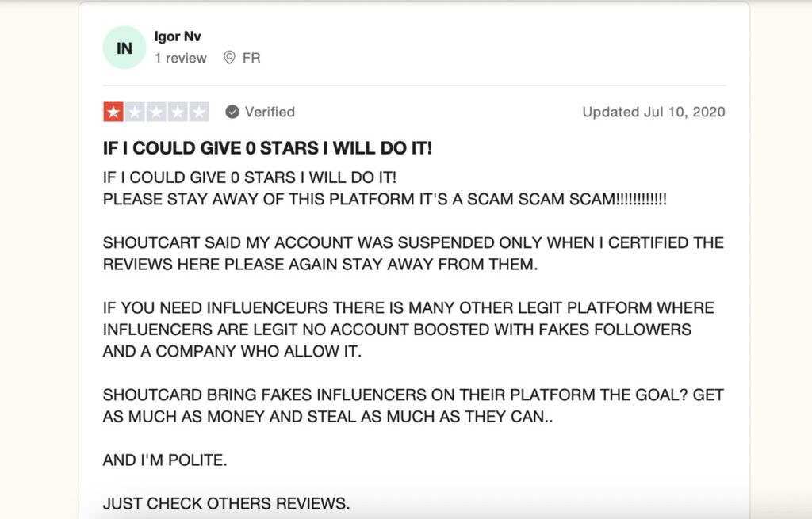Viewport: 812px width, 519px height.
Task: Open the bold review title heading
Action: [x=267, y=148]
